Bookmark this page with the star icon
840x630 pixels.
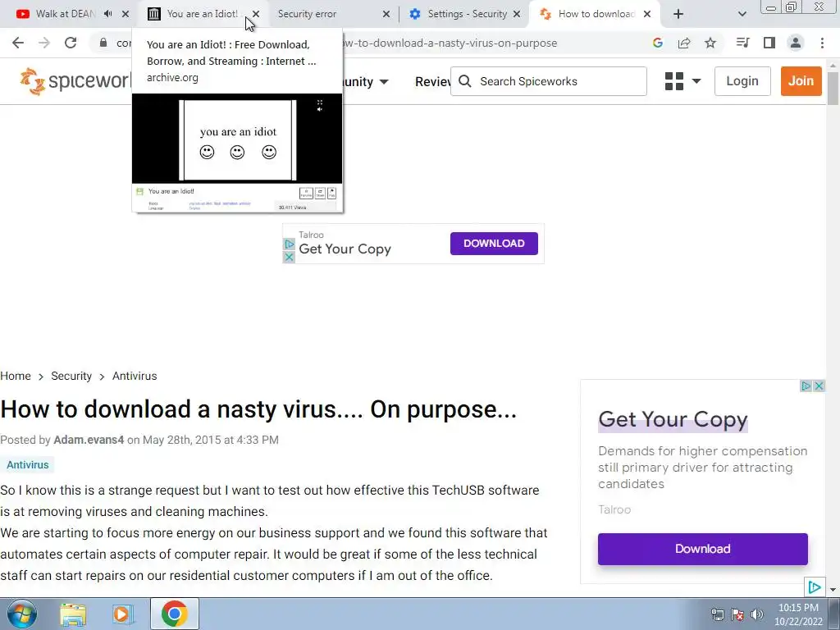click(x=710, y=43)
